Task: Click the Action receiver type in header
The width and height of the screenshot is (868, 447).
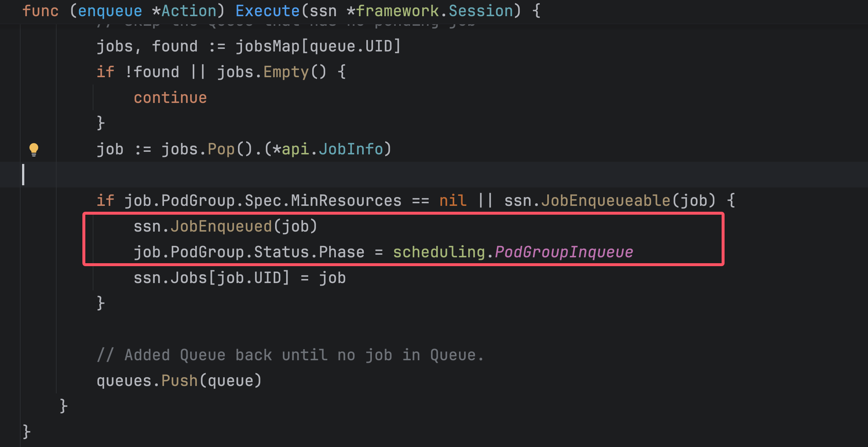Action: [189, 11]
